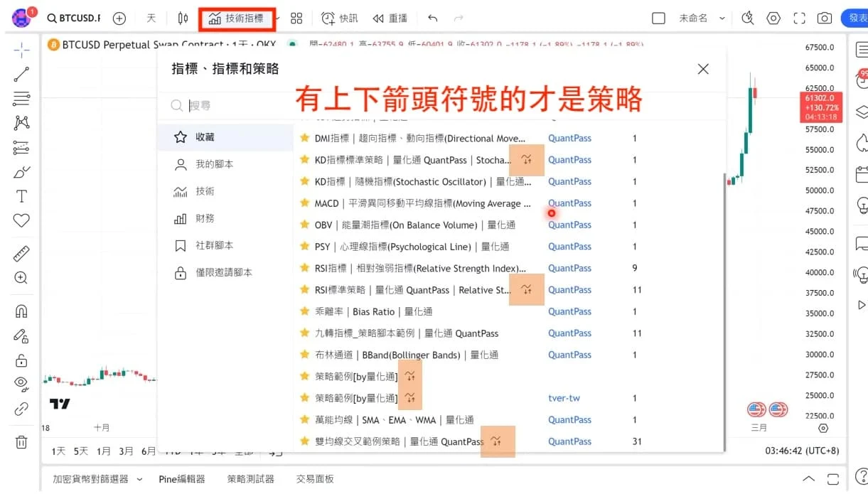Open the 技術指標 indicators button
868x494 pixels.
coord(237,18)
